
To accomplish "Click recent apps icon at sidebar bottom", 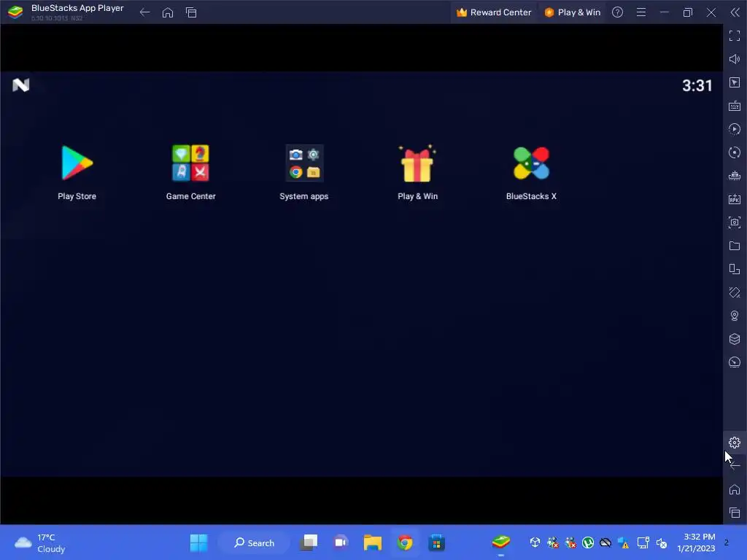I will (735, 513).
